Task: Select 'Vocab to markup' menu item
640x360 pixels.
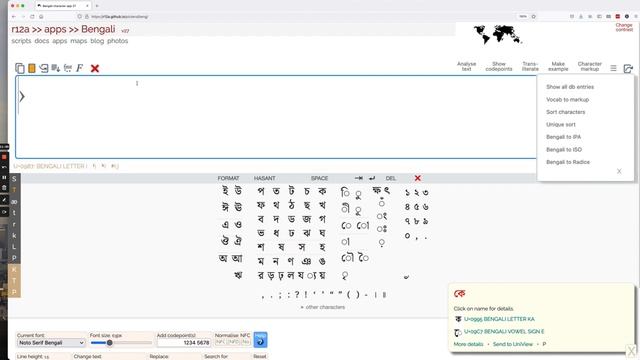Action: click(567, 100)
